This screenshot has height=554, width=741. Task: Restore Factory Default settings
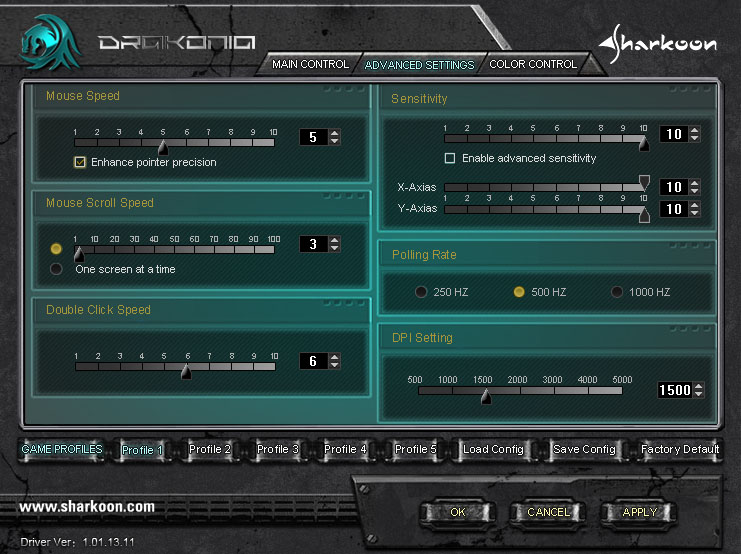point(680,449)
